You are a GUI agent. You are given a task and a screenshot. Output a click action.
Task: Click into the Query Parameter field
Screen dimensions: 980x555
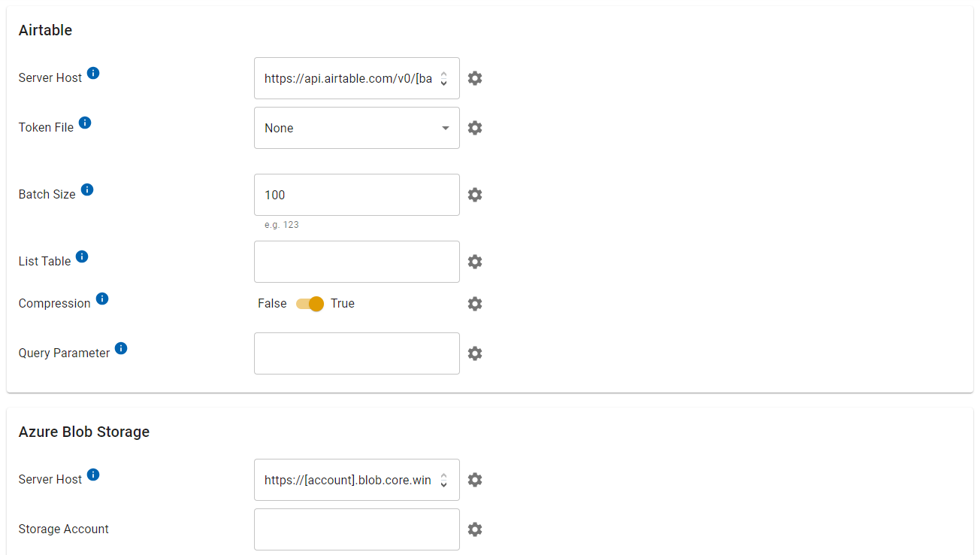356,353
